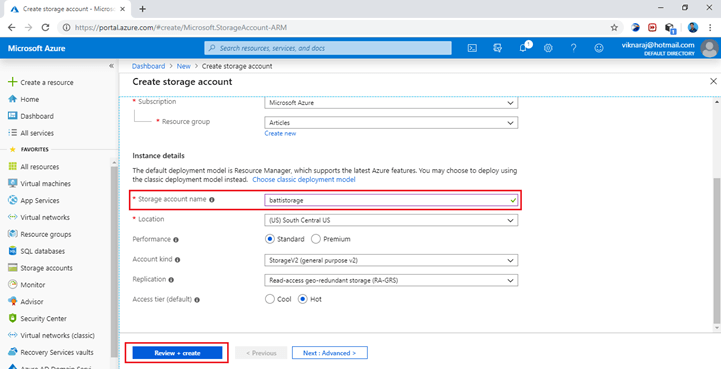This screenshot has height=369, width=721.
Task: Click the Performance info icon
Action: [176, 240]
